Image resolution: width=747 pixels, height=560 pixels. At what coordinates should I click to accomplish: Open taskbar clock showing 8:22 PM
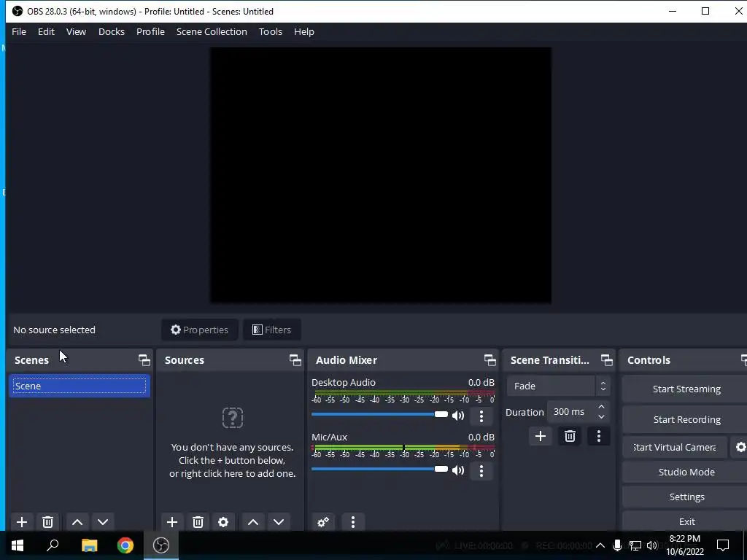[684, 545]
